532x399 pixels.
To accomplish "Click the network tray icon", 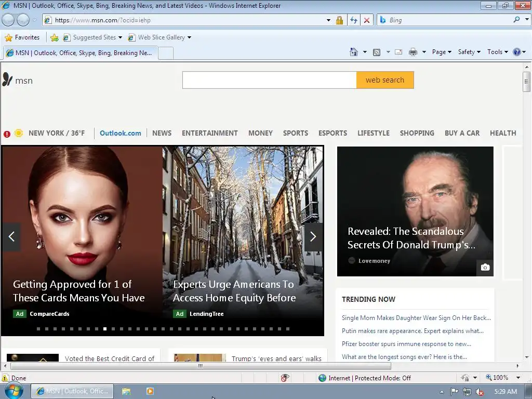I will pos(467,392).
